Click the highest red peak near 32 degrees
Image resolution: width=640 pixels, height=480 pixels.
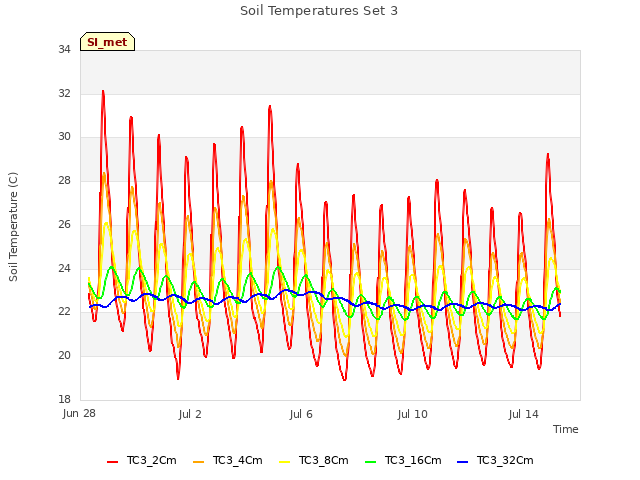(103, 92)
